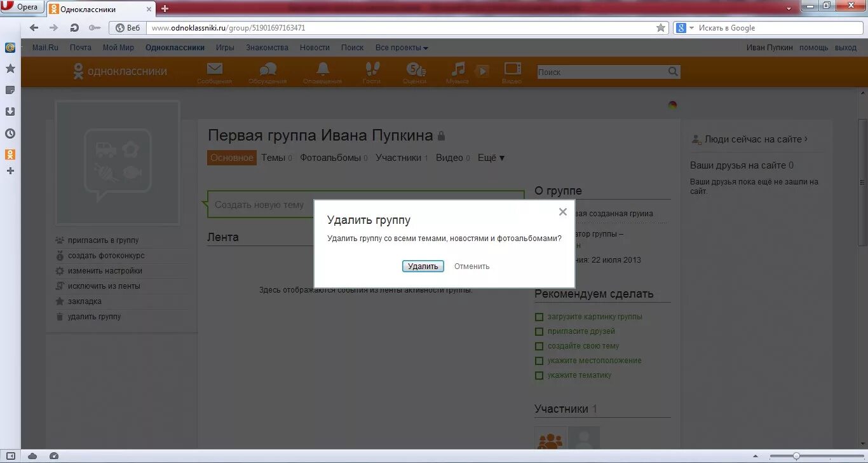The width and height of the screenshot is (868, 463).
Task: Click Новости portal link
Action: [315, 48]
